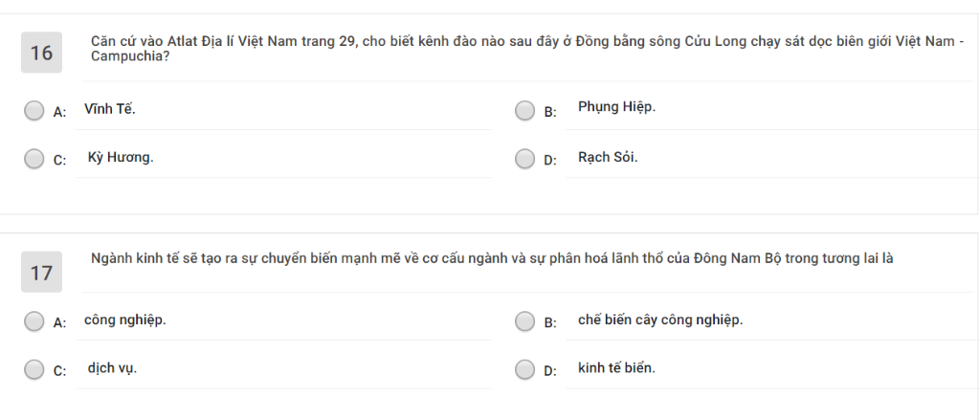Choose the answer text 'kinh tế biển.'
Screen dimensions: 980x420
617,368
